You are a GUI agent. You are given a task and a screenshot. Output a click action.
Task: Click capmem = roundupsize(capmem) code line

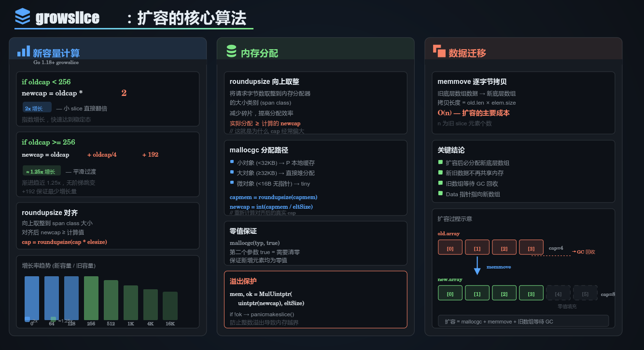273,197
